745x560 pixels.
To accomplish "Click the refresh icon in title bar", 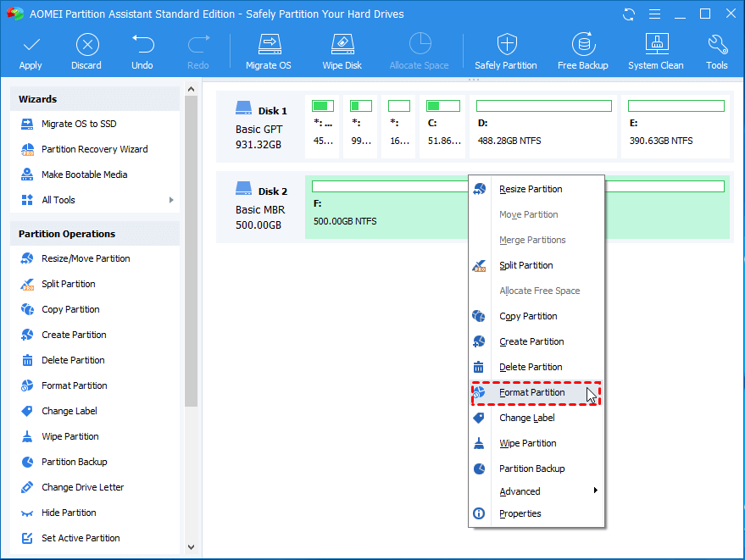I will coord(628,14).
